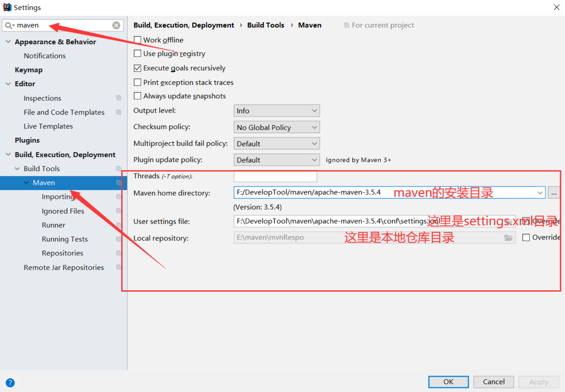Open Plugins settings
This screenshot has width=565, height=392.
(x=27, y=140)
